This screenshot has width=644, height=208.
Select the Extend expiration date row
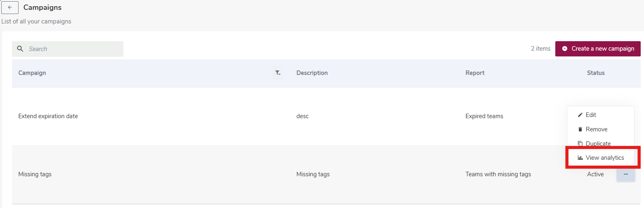pos(326,116)
